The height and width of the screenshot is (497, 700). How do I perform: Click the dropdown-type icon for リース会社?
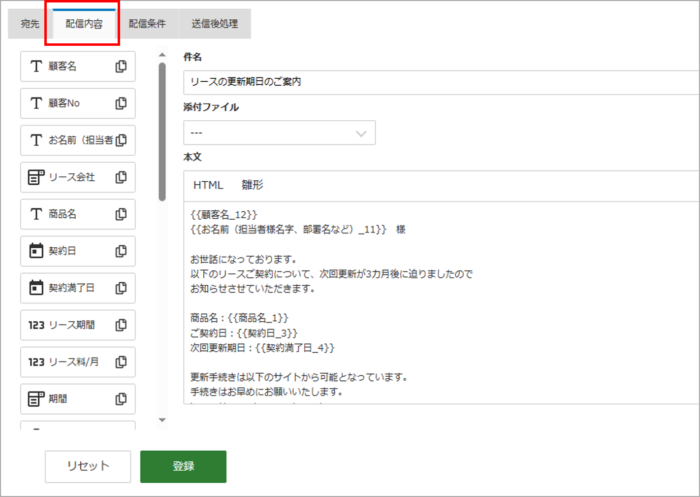[x=36, y=177]
